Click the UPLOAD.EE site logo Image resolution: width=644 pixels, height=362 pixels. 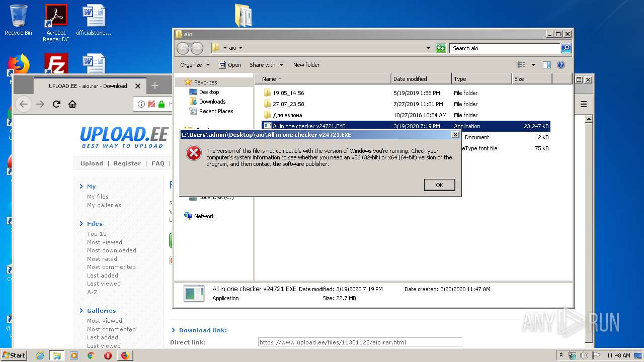click(124, 137)
